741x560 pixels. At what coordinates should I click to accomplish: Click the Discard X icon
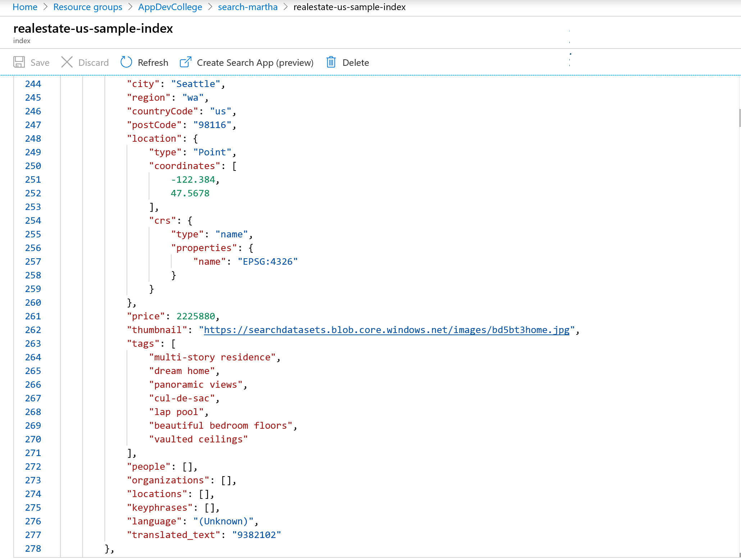pyautogui.click(x=67, y=62)
